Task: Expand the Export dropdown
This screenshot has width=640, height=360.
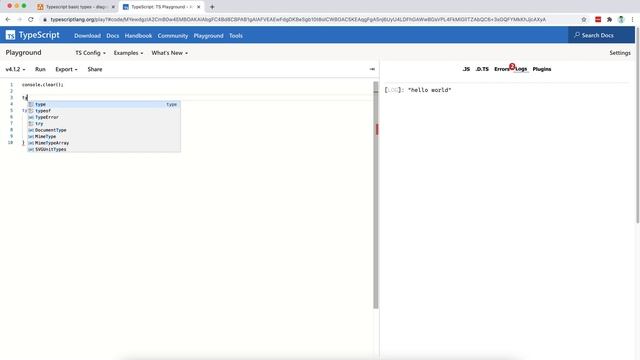Action: point(66,69)
